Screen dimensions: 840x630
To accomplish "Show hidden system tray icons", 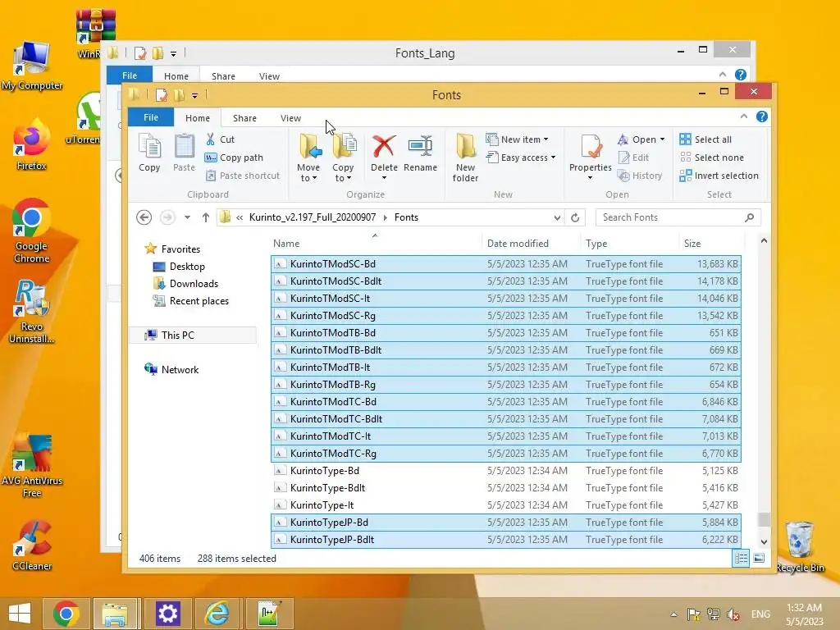I will (x=674, y=614).
